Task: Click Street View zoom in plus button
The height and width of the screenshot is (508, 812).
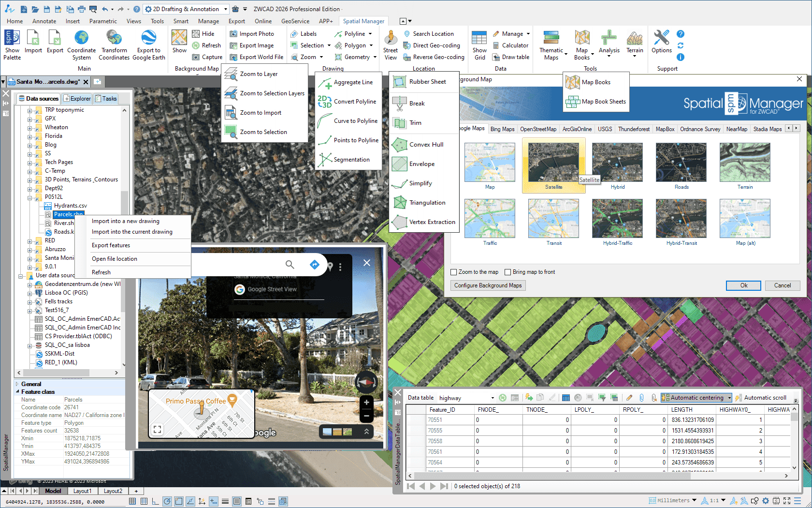Action: tap(366, 403)
